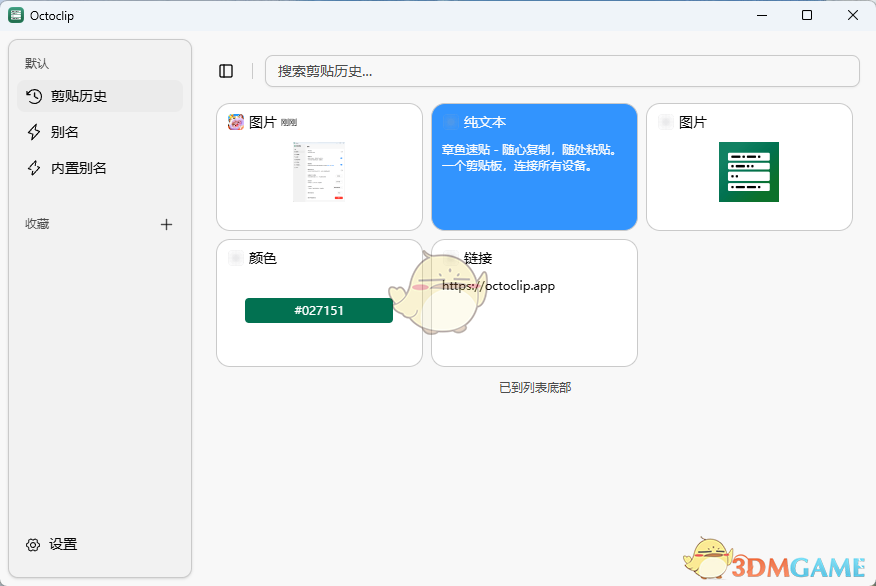The image size is (876, 586).
Task: Expand the second 图片 card options
Action: point(665,121)
